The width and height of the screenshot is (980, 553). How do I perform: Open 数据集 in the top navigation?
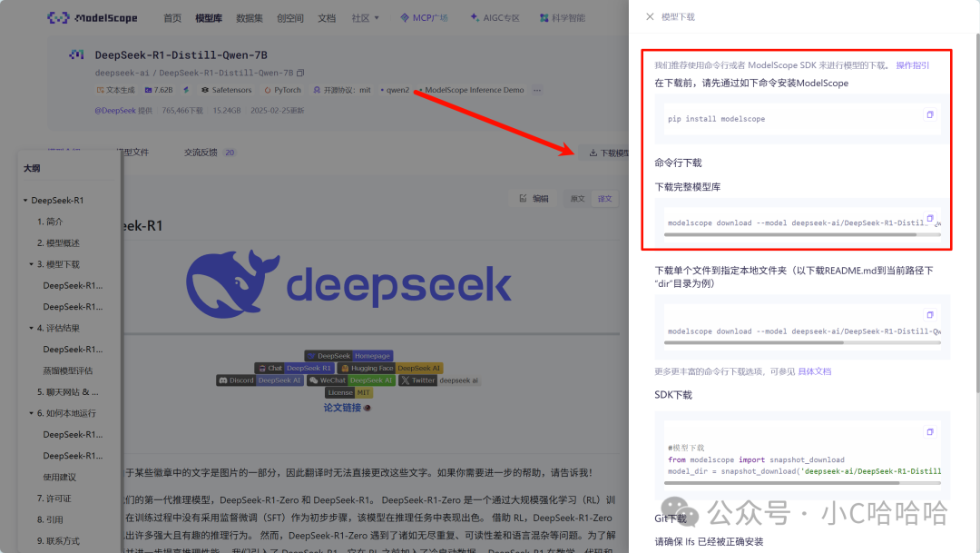tap(250, 18)
